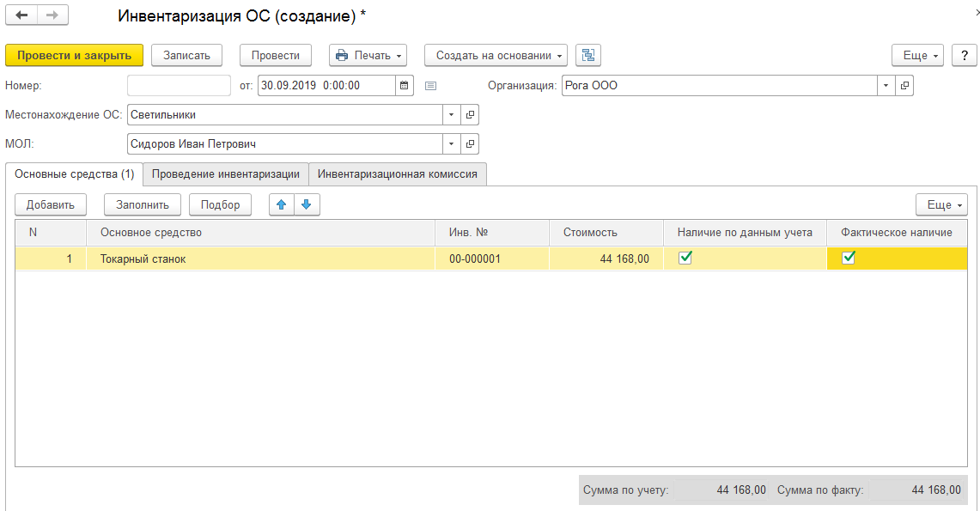
Task: Open help with the question mark button
Action: 965,55
